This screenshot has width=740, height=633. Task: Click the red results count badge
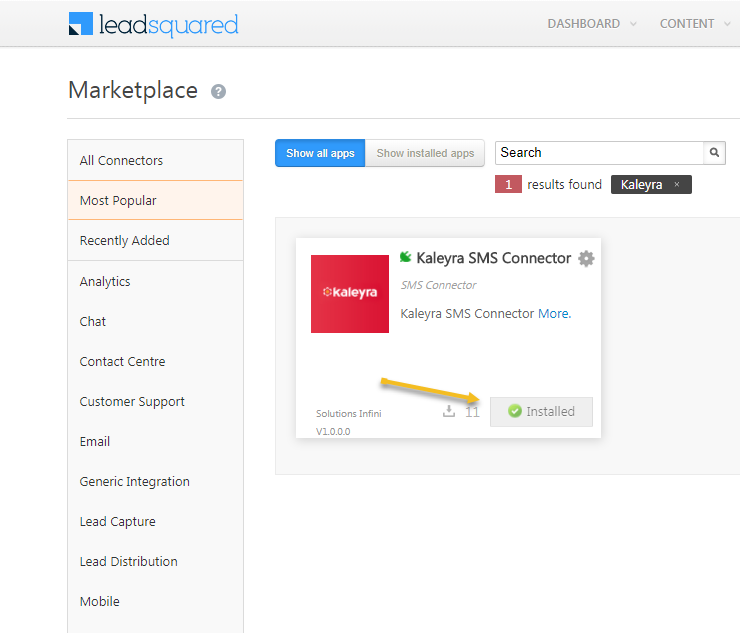[x=508, y=184]
